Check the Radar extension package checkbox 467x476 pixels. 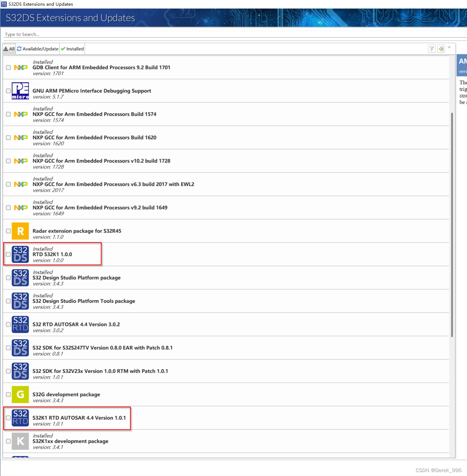8,231
